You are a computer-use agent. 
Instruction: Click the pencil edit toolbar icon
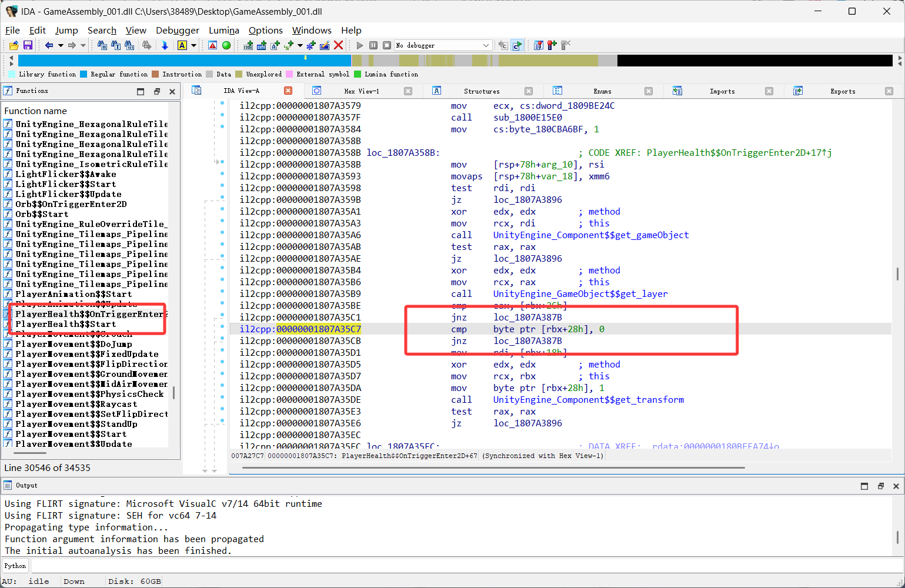point(325,45)
